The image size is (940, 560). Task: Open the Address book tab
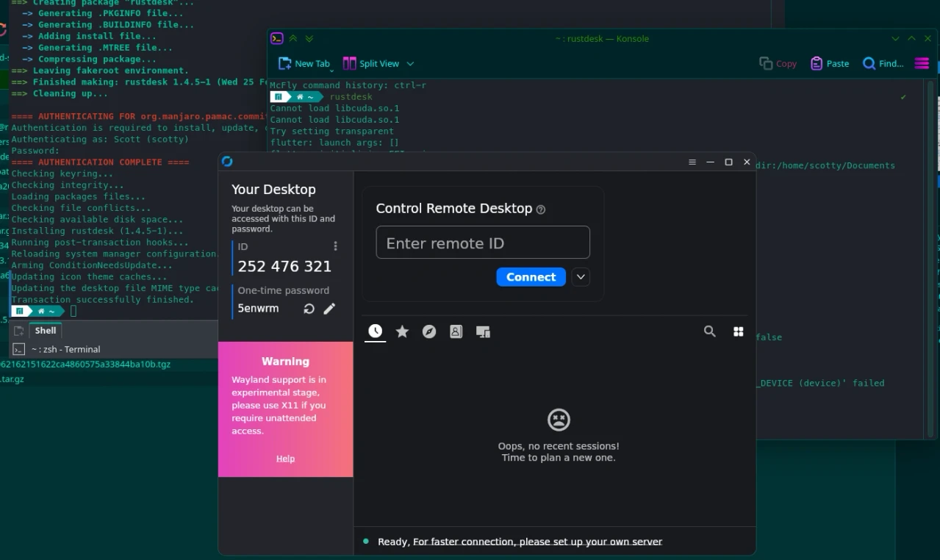point(456,331)
